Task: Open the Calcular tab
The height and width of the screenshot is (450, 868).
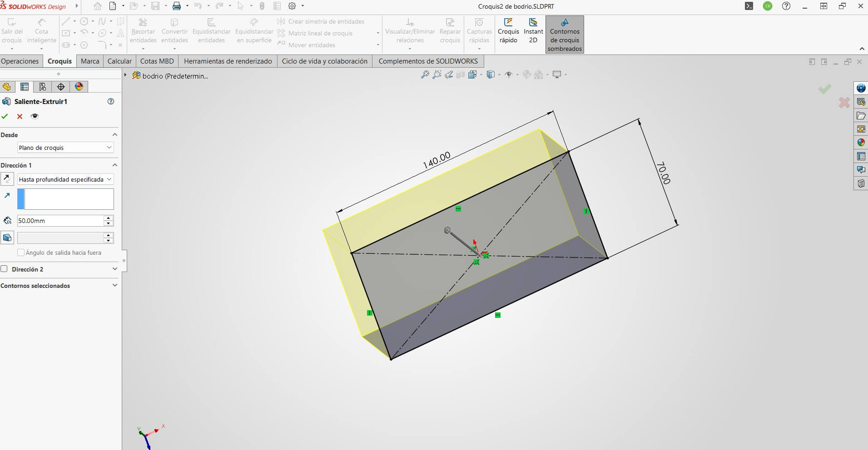Action: 119,61
